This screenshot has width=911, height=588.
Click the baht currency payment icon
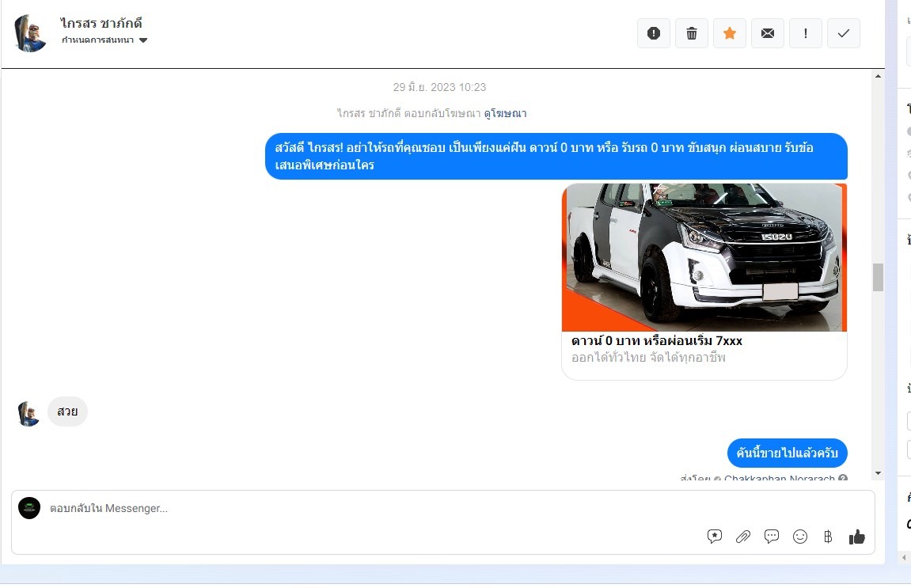(828, 537)
